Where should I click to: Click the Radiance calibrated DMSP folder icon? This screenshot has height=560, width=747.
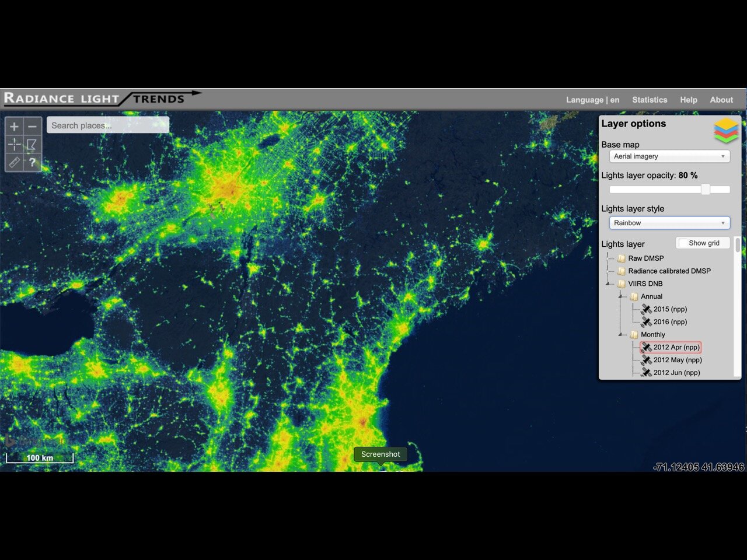[622, 271]
